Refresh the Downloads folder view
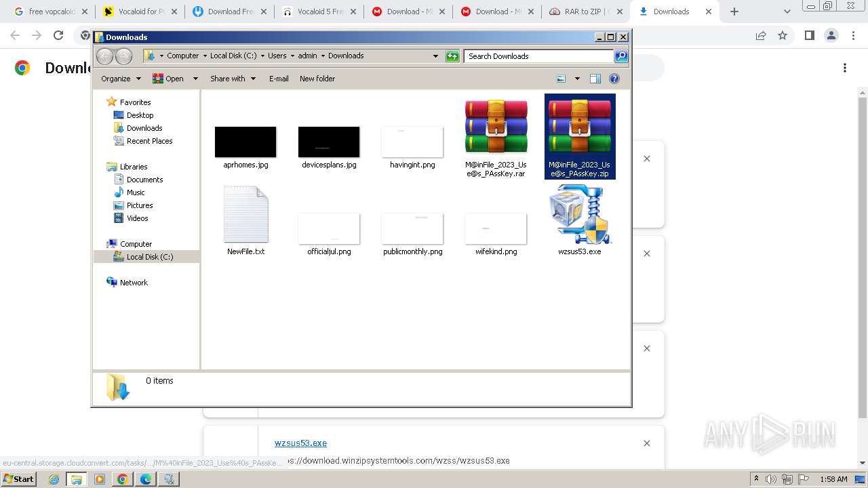Image resolution: width=868 pixels, height=488 pixels. (452, 56)
